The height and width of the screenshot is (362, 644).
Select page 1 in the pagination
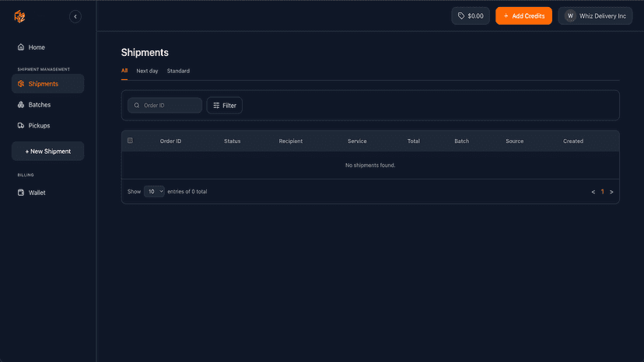pos(603,192)
